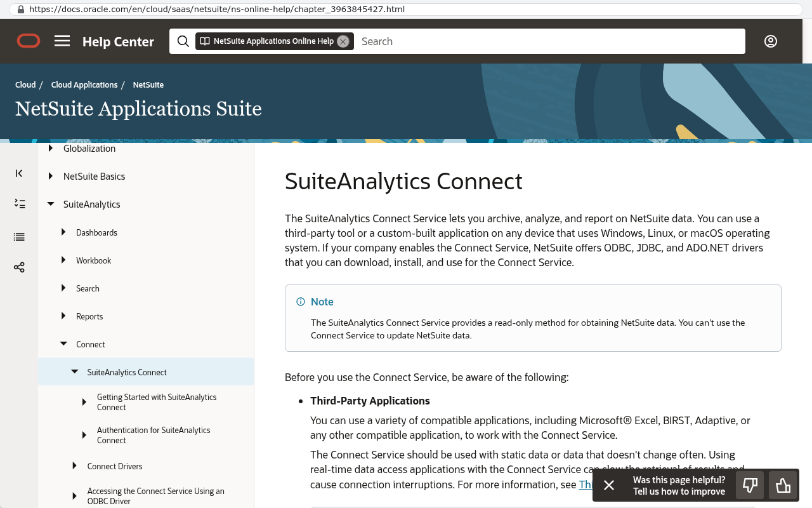812x508 pixels.
Task: Open the Cloud Applications breadcrumb link
Action: point(84,84)
